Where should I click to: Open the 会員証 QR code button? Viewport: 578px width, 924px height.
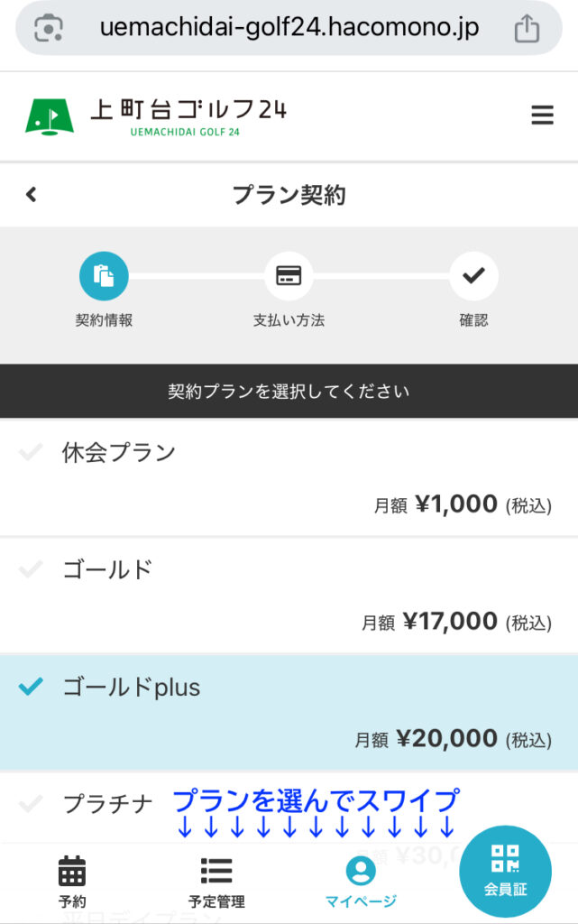click(x=505, y=871)
